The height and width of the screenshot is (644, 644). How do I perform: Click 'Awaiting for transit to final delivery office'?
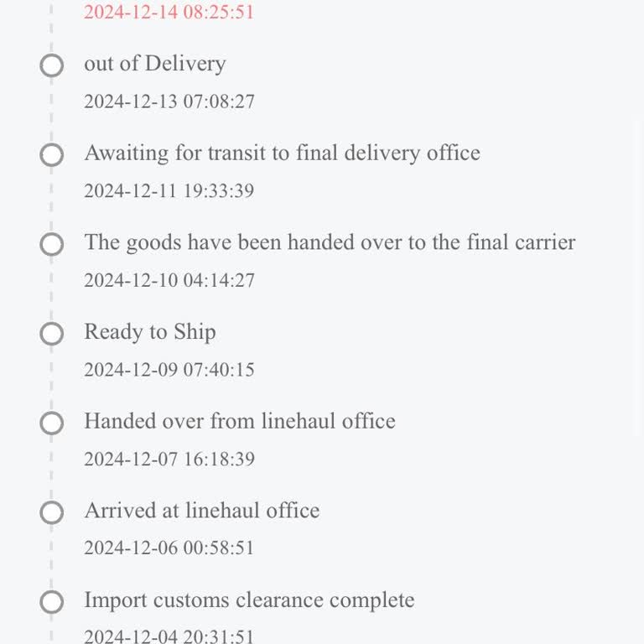pyautogui.click(x=282, y=153)
